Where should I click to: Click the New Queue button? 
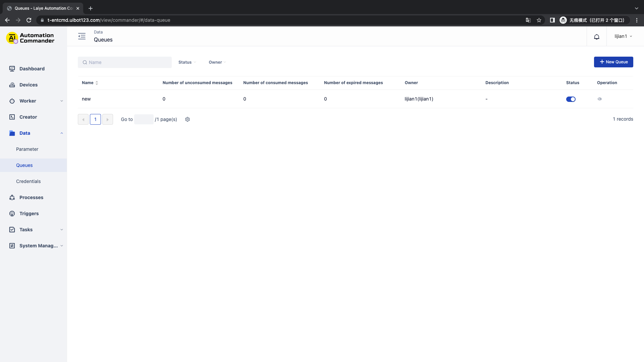(x=613, y=62)
